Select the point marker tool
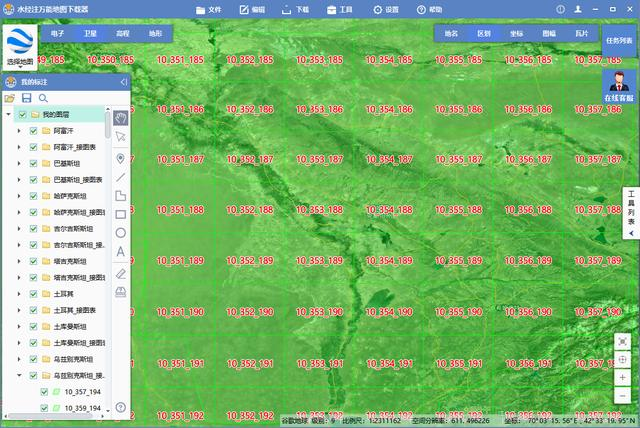Image resolution: width=640 pixels, height=428 pixels. (x=120, y=158)
